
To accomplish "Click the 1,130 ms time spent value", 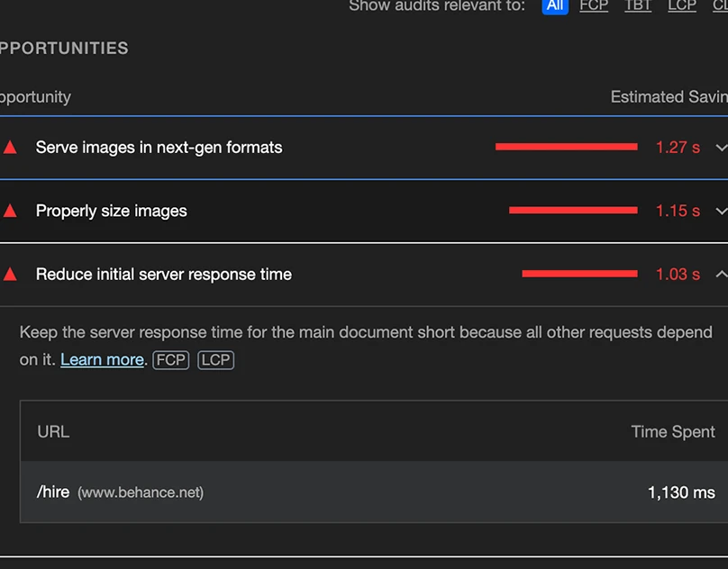I will [680, 492].
